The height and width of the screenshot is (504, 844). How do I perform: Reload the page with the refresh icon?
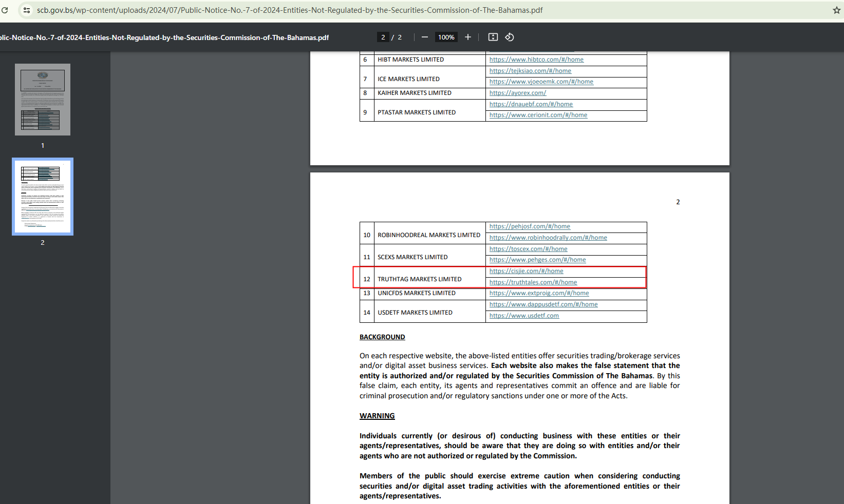click(x=5, y=10)
